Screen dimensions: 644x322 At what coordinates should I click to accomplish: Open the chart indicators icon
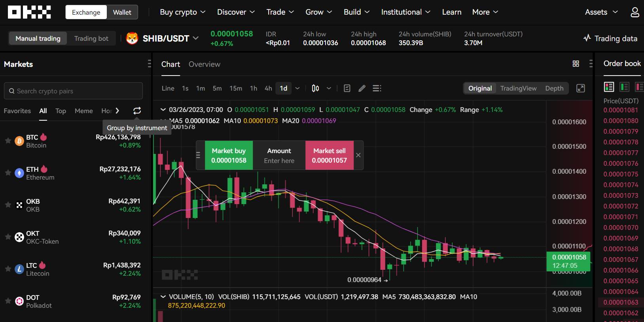(347, 88)
